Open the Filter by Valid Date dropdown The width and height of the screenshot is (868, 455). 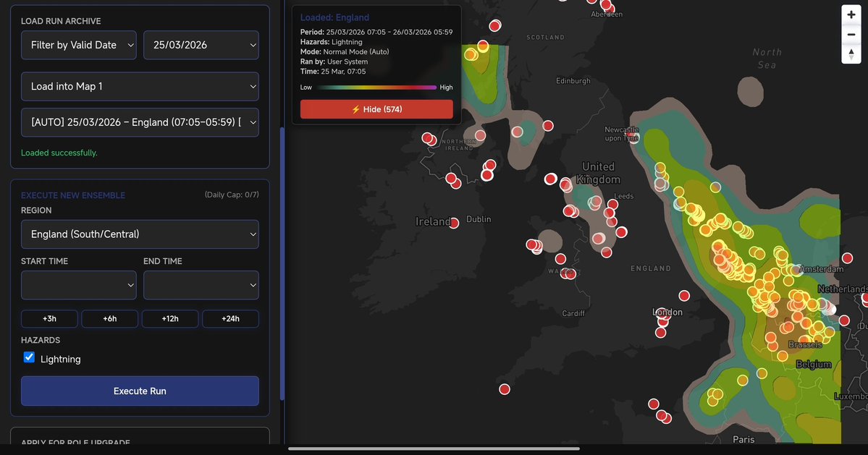78,45
